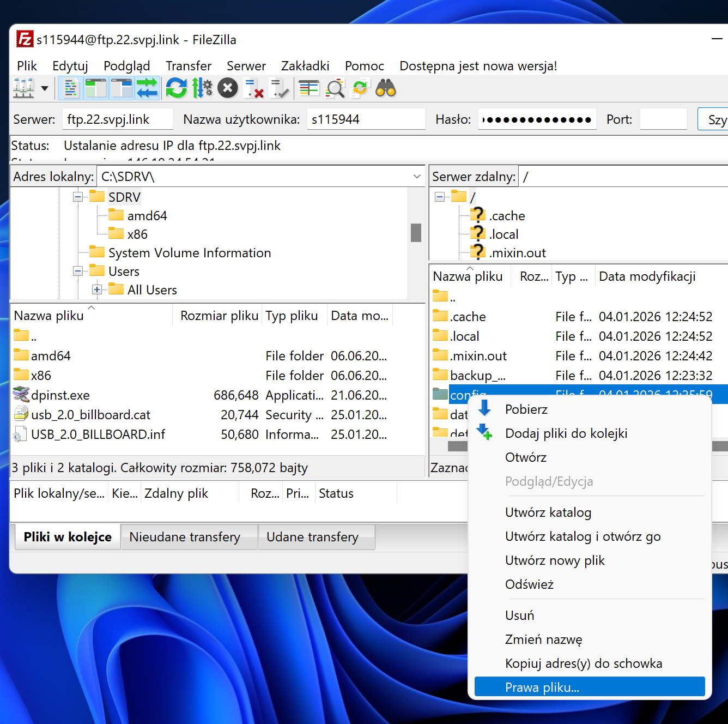Open the Site Manager dropdown arrow
Viewport: 728px width, 724px height.
click(45, 88)
